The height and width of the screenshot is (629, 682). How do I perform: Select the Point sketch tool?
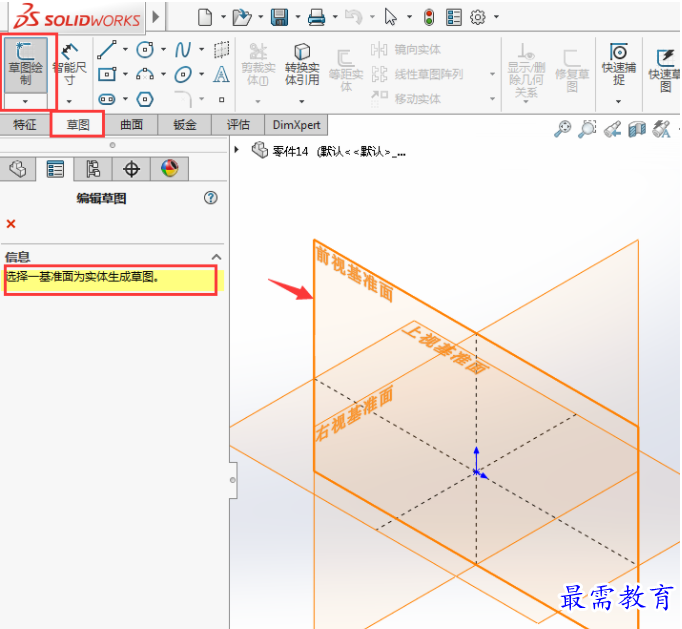coord(221,100)
